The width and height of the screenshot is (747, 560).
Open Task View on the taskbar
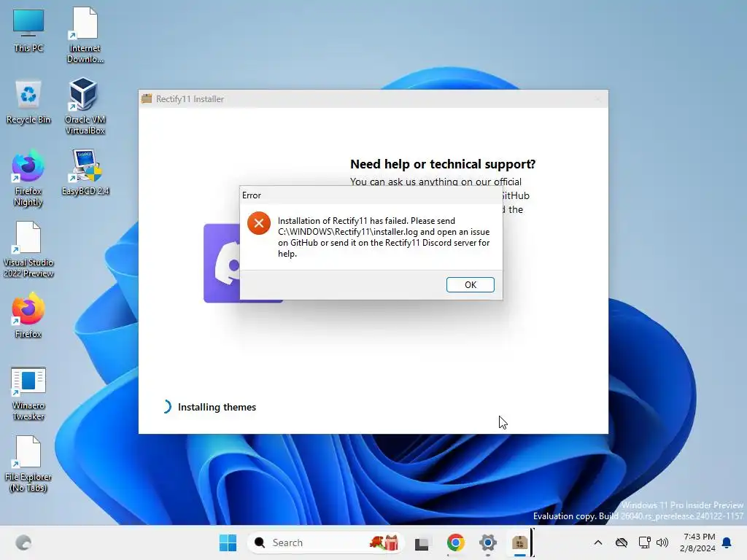(422, 542)
